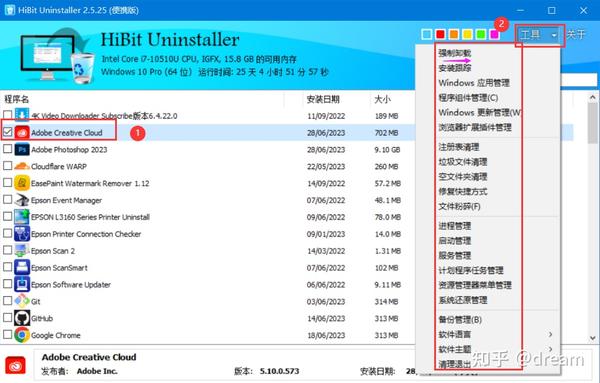Screen dimensions: 600x383
Task: Check the 4K Video Downloader checkbox
Action: click(x=7, y=114)
